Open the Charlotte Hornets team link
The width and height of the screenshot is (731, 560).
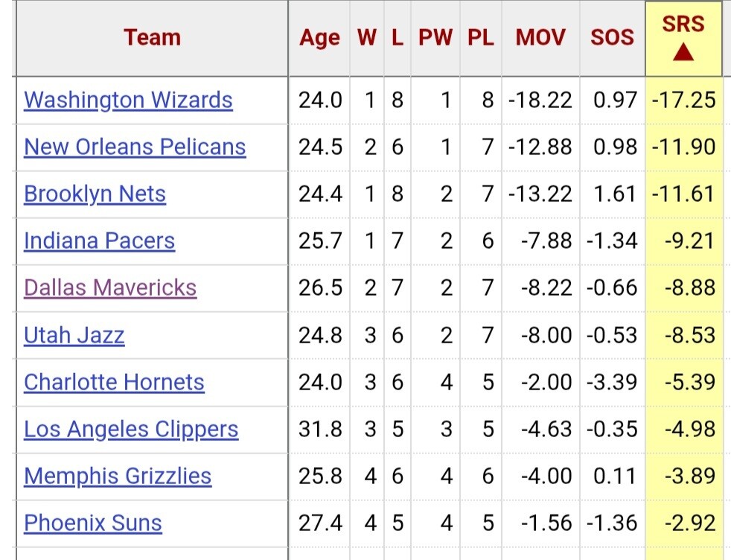point(114,382)
